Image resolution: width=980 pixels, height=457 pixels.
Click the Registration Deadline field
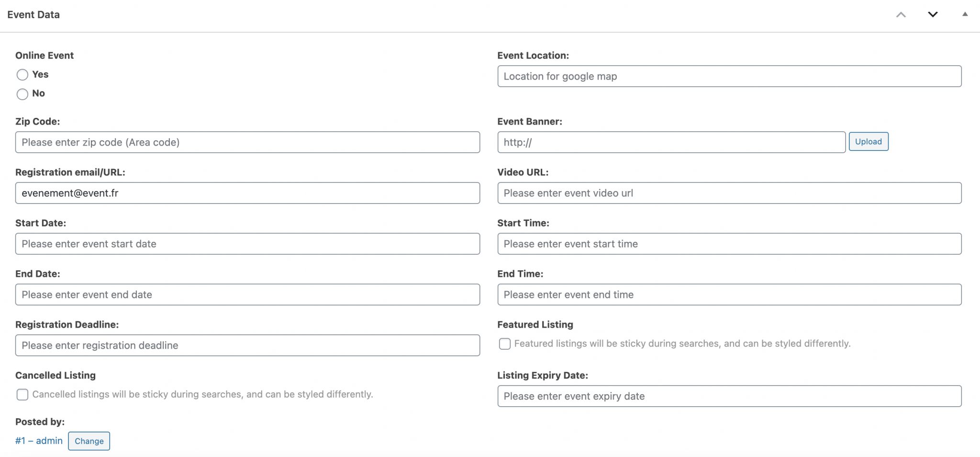point(247,346)
